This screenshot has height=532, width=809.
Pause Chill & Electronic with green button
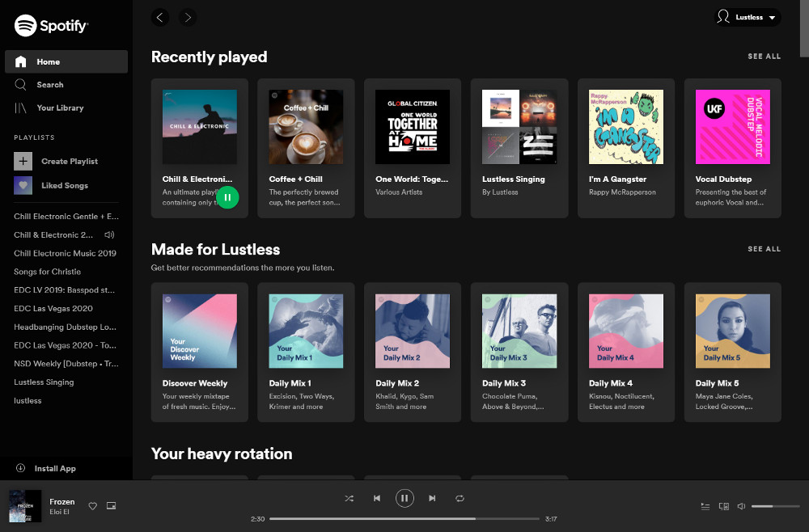point(227,197)
